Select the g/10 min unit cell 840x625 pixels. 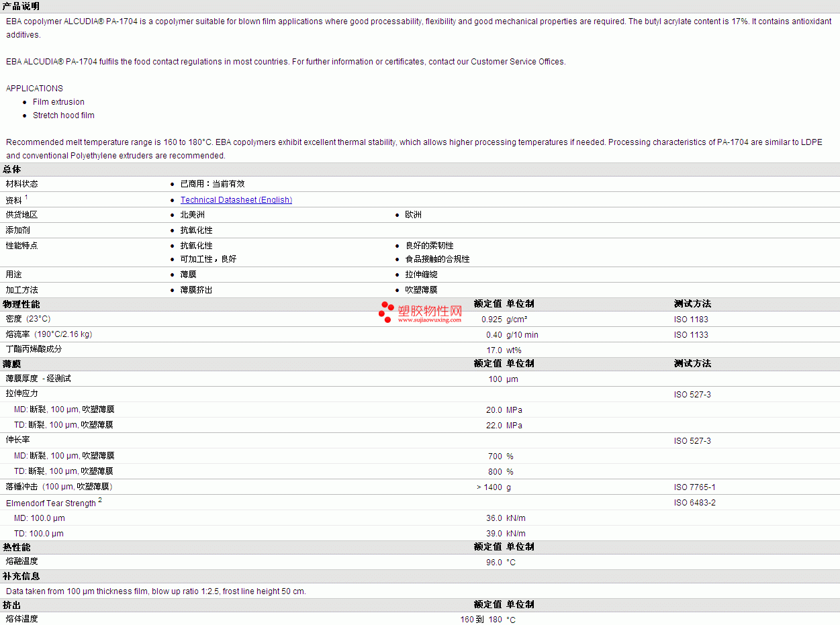[x=522, y=335]
